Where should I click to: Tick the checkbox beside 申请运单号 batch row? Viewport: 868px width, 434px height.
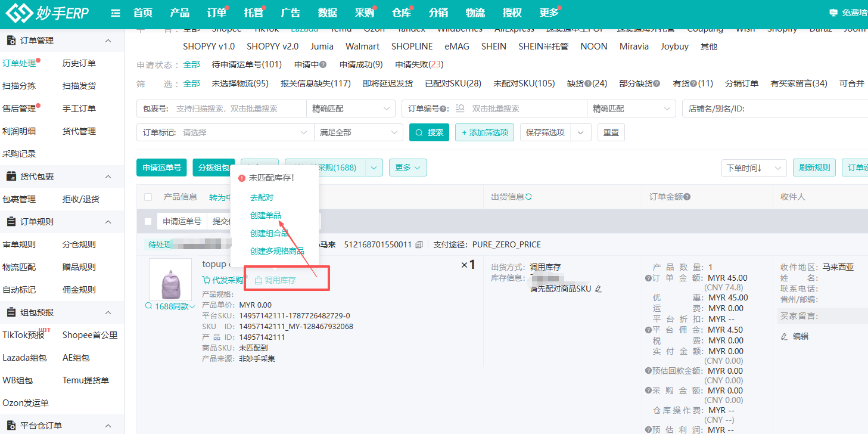pos(148,221)
